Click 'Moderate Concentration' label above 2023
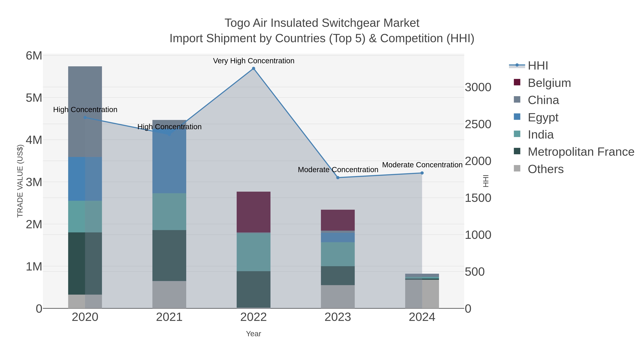 pos(338,170)
